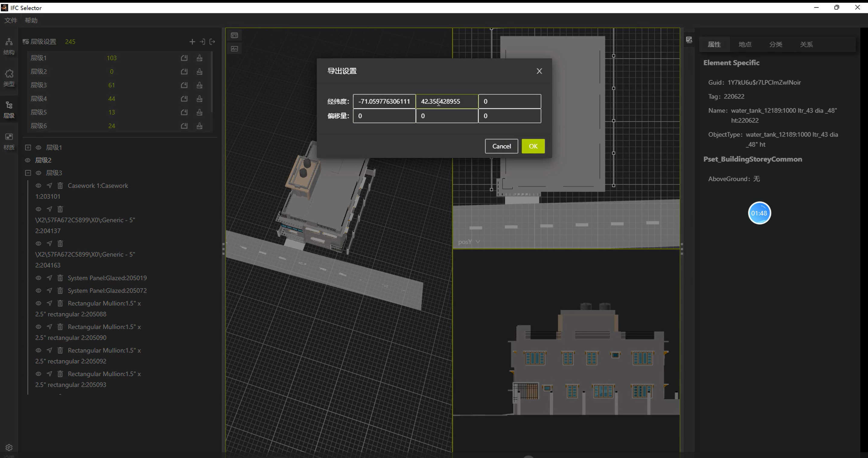Click the 层级2 row assign icon

[x=184, y=72]
